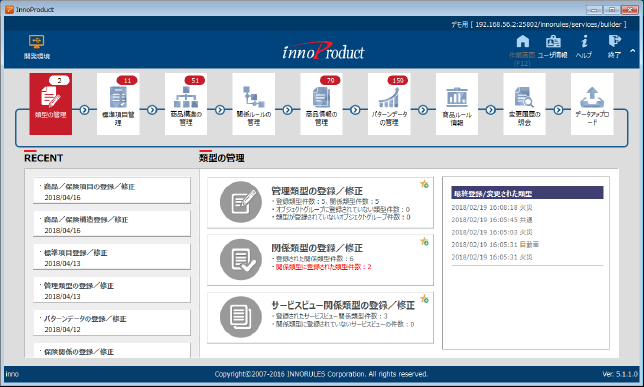Go to 作業画面 (F12) home icon
Viewport: 644px width, 387px height.
tap(522, 41)
